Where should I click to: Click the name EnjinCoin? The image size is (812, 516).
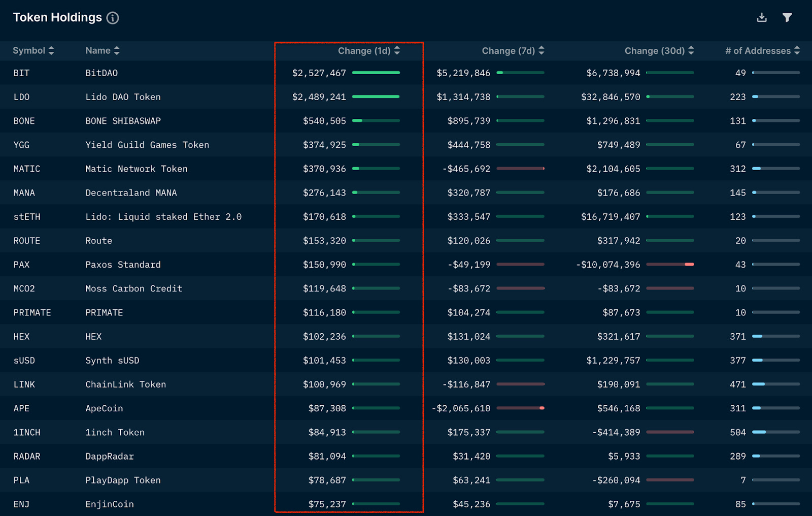[x=110, y=504]
